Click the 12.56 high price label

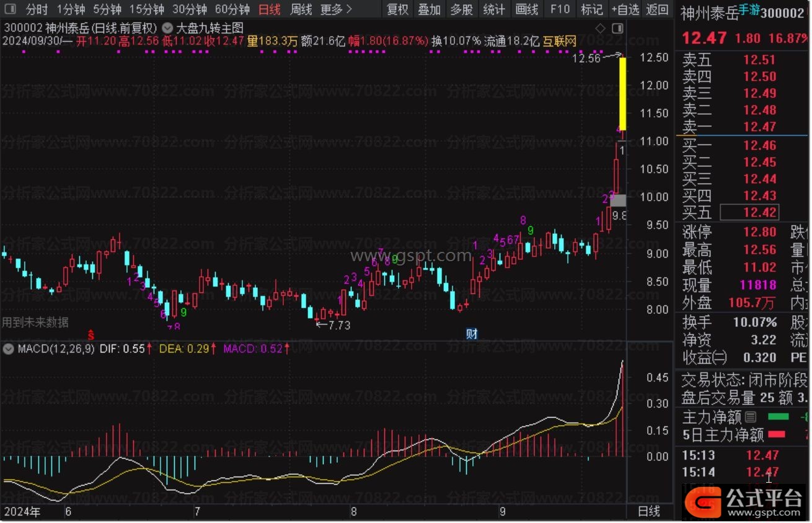tap(586, 58)
